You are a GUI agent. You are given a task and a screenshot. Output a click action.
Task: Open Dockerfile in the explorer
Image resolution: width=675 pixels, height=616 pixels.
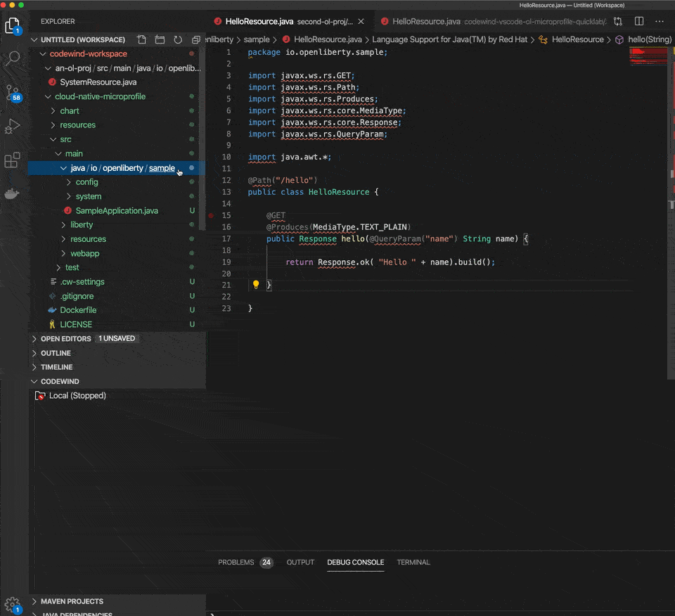pyautogui.click(x=78, y=310)
